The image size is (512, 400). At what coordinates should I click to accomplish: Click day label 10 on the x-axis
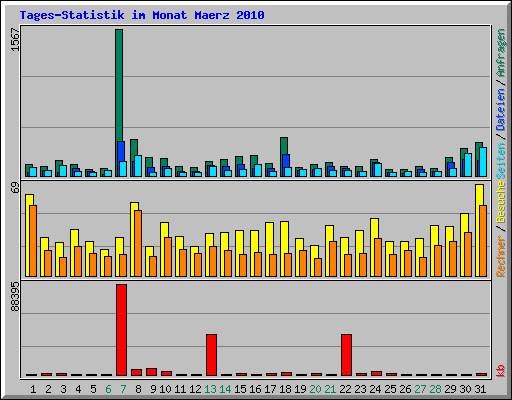point(165,389)
